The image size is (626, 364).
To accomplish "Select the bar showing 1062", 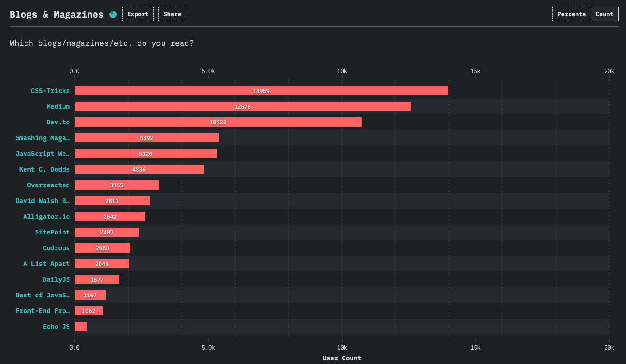I will point(88,311).
